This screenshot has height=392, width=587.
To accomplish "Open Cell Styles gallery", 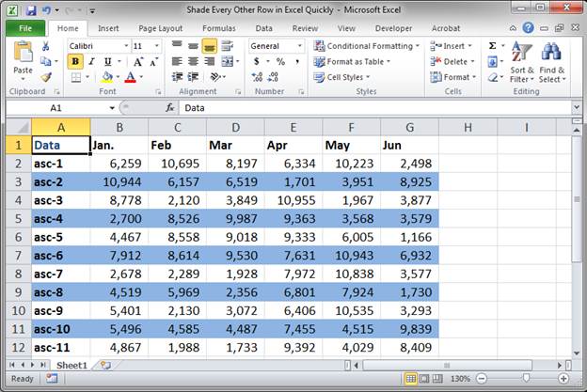I will [341, 77].
